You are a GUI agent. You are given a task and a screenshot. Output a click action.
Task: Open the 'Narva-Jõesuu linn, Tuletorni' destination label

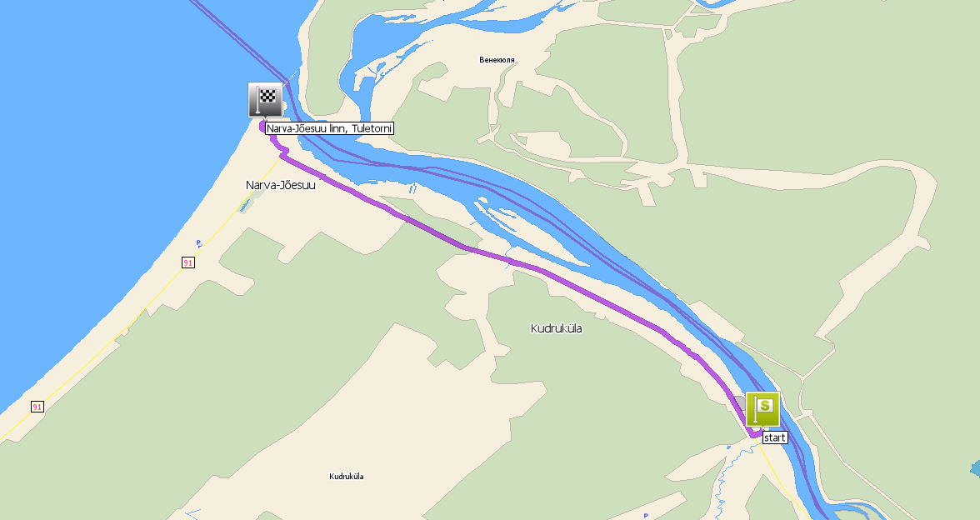(x=329, y=128)
